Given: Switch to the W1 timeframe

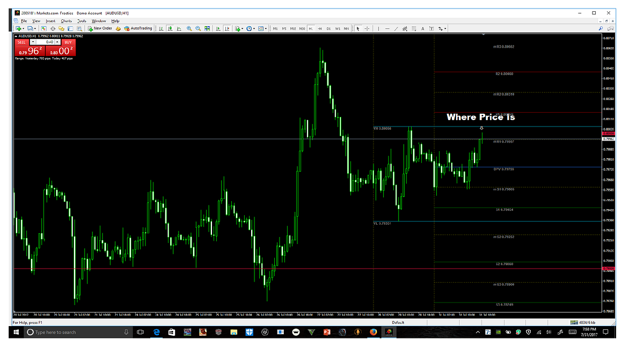Looking at the screenshot, I should [x=338, y=28].
